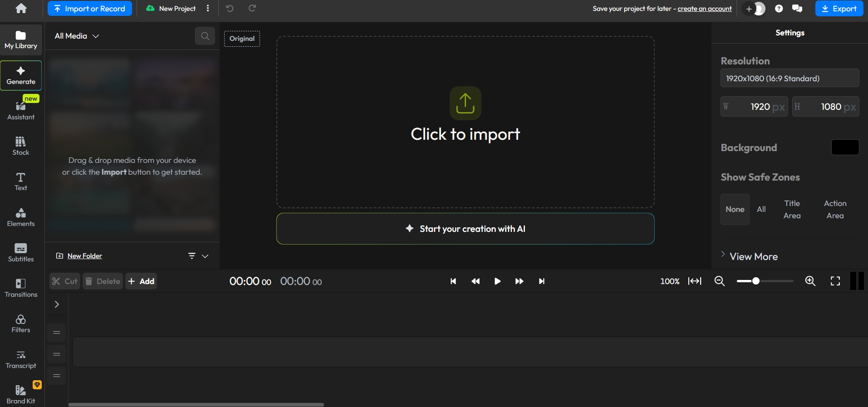Zoom in the timeline

[810, 281]
